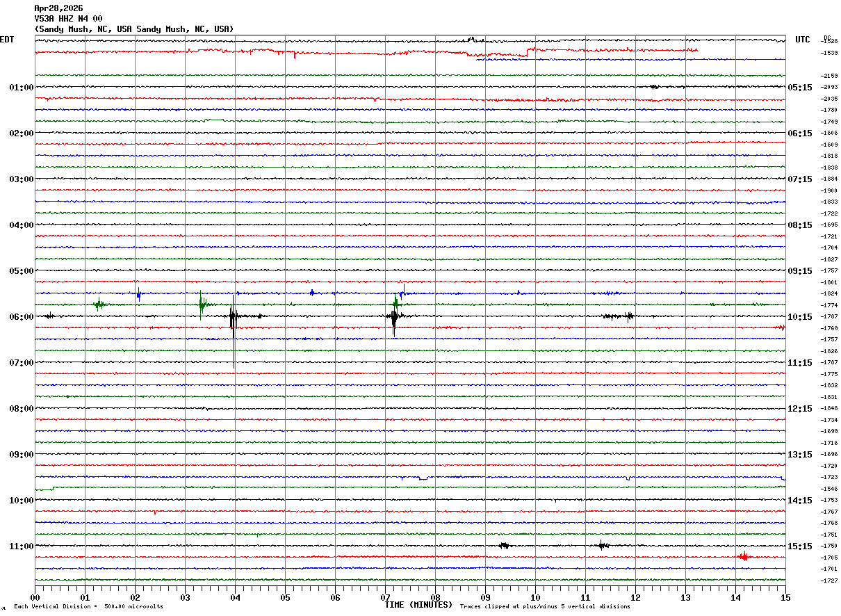841x616 pixels.
Task: Select the EDT hour label "09:00"
Action: pyautogui.click(x=22, y=455)
